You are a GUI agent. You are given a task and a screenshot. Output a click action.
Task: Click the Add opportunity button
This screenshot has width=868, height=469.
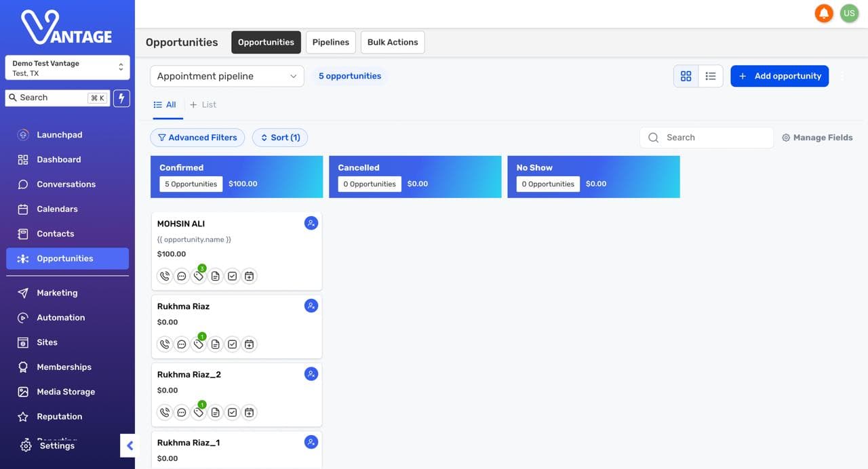coord(780,76)
